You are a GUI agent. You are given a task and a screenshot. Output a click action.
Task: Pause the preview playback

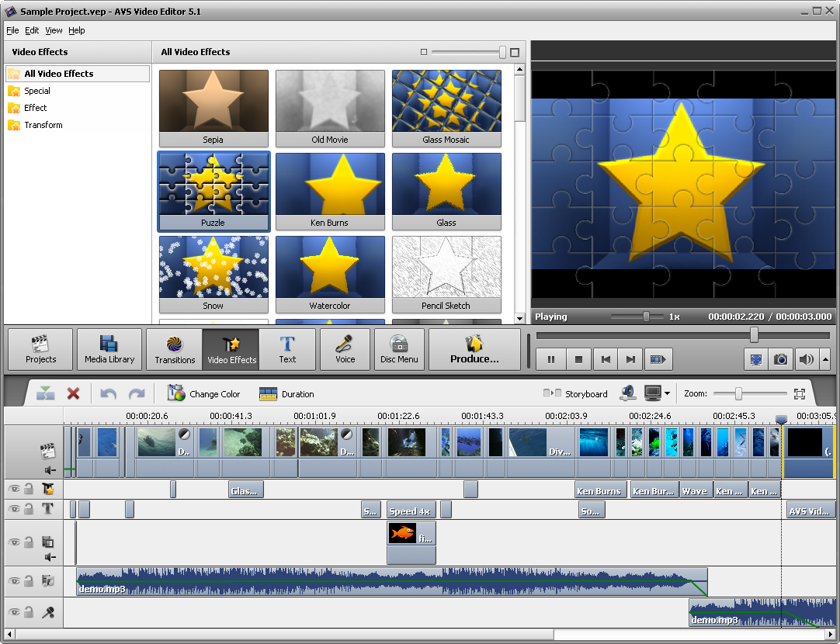pyautogui.click(x=551, y=359)
